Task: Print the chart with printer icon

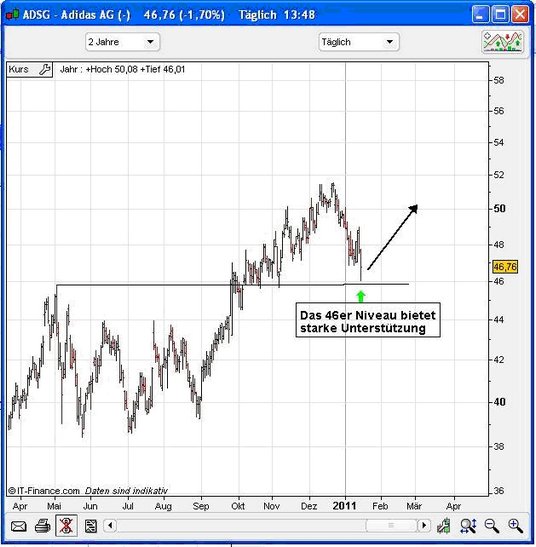Action: (x=43, y=526)
